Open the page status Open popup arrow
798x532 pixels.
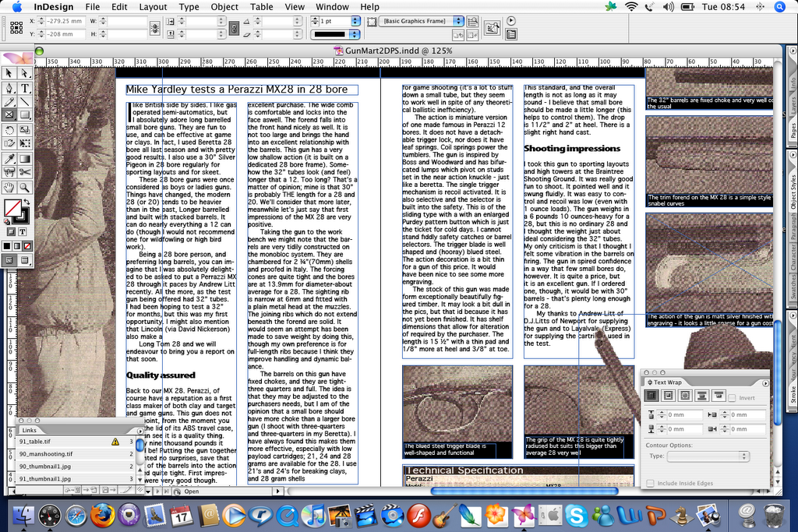[277, 491]
